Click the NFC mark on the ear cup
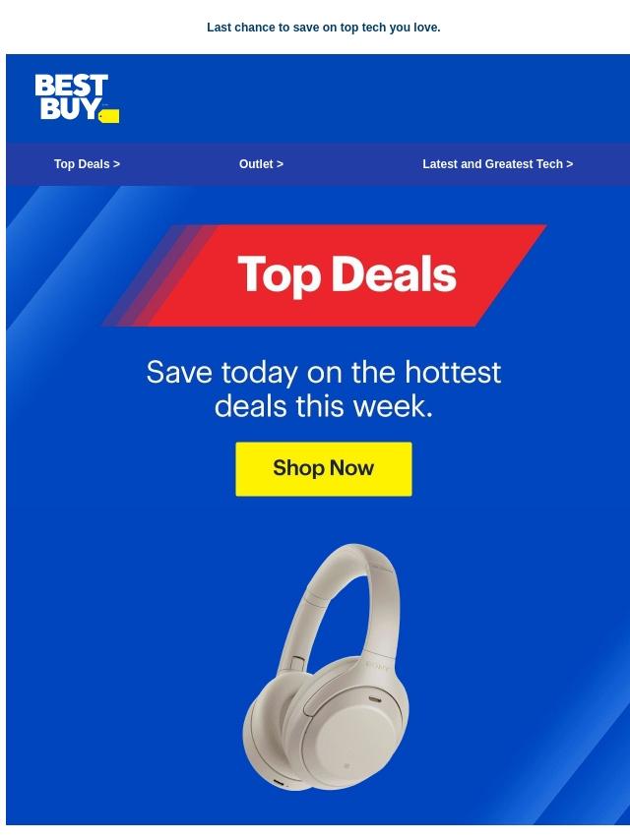630x840 pixels. click(346, 766)
